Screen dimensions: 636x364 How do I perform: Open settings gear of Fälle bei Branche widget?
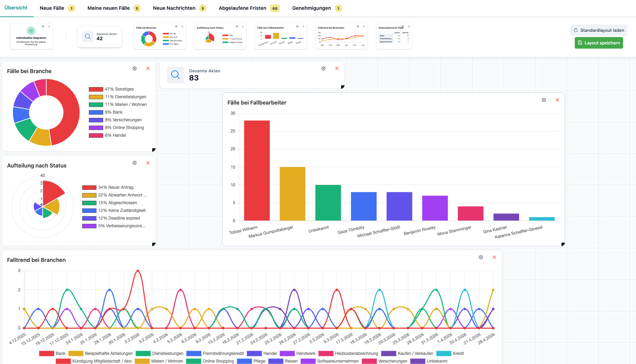tap(135, 69)
